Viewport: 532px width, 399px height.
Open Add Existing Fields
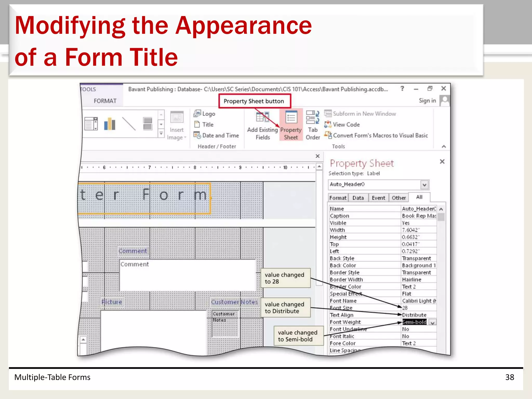(x=263, y=126)
